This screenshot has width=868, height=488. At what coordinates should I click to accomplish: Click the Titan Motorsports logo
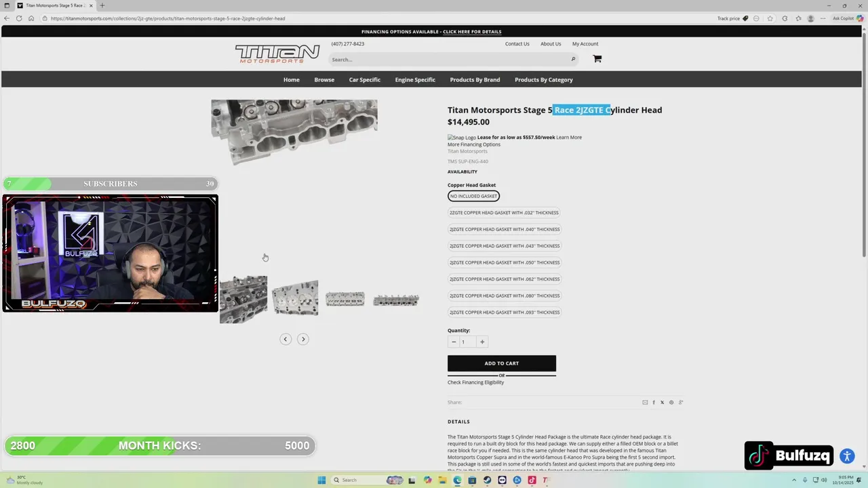277,54
